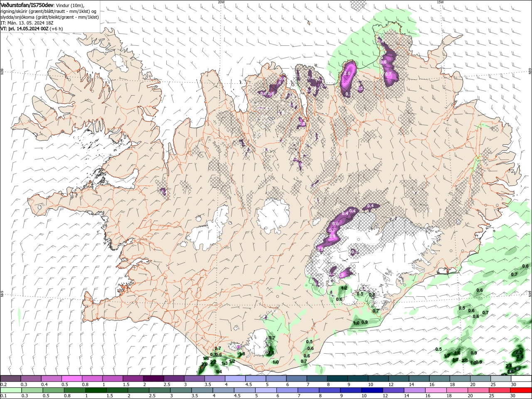532x399 pixels.
Task: Click the 64N latitude label on the right edge
Action: click(530, 294)
